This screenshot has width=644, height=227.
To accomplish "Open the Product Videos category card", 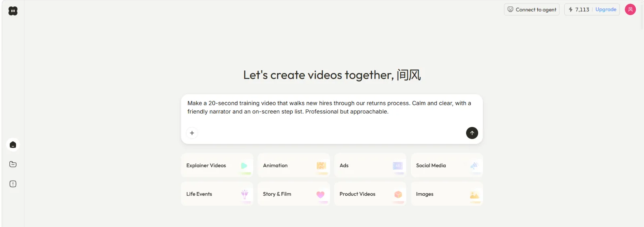I will click(370, 194).
